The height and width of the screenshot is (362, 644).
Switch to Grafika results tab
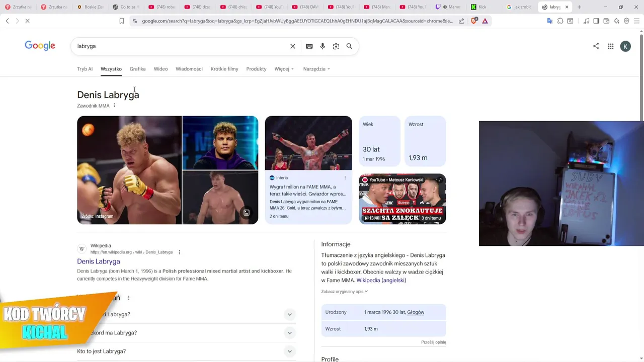[137, 69]
